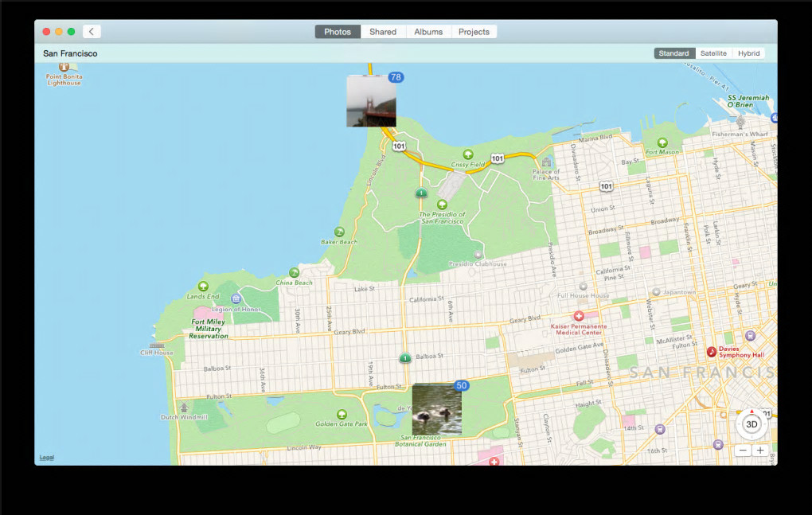The width and height of the screenshot is (812, 515).
Task: Click the 101 shield near Union St
Action: pyautogui.click(x=606, y=186)
